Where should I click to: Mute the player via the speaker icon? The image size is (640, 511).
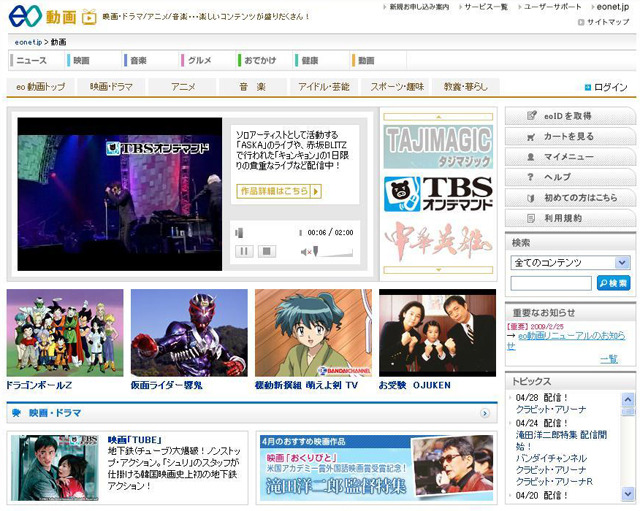click(306, 252)
